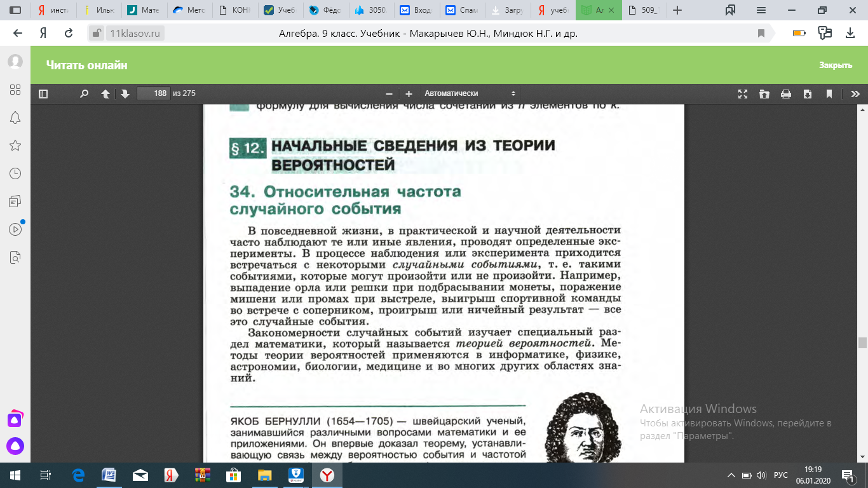Go to next PDF page arrow

(x=125, y=94)
